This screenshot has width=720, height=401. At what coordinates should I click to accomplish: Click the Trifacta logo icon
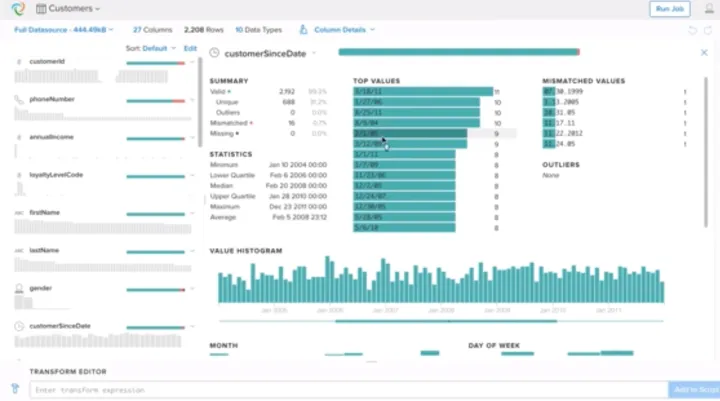tap(16, 9)
